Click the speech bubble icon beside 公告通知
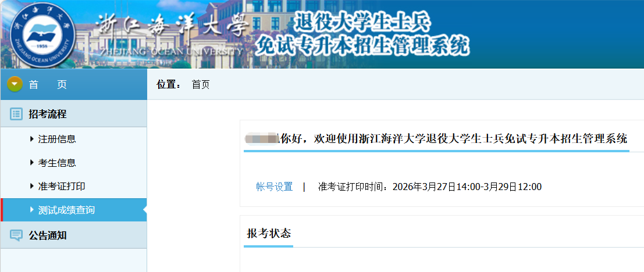The height and width of the screenshot is (272, 644). (x=16, y=235)
